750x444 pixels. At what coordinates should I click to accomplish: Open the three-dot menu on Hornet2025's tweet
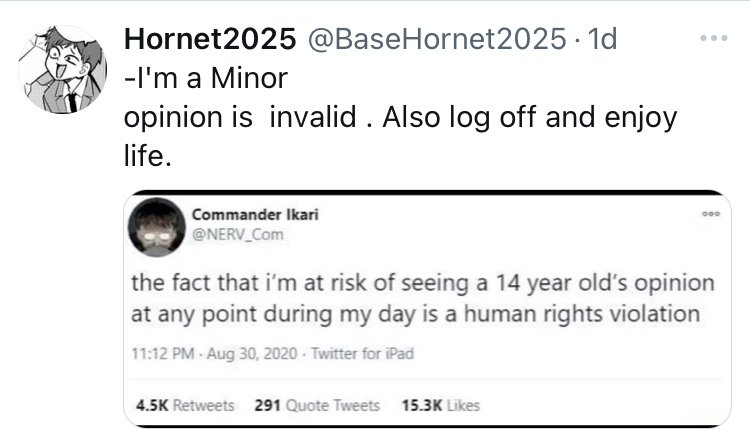click(x=714, y=38)
